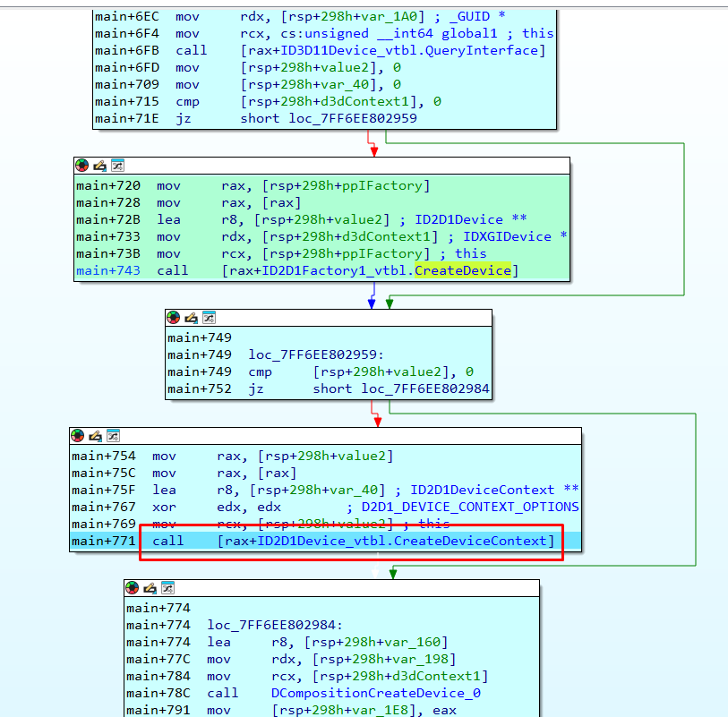
Task: Click the IDXGIDevice * comment at main+733
Action: [x=515, y=236]
